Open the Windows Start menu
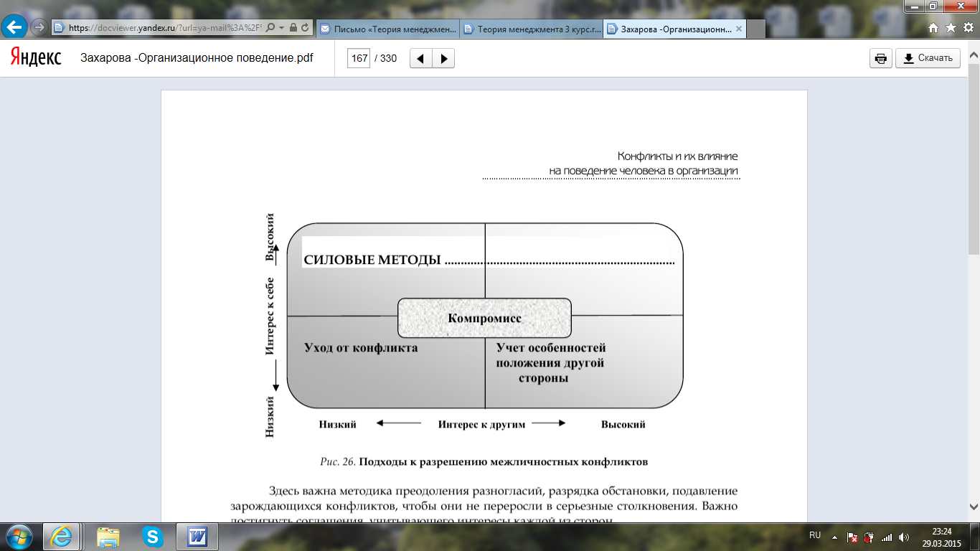The image size is (980, 551). coord(19,536)
